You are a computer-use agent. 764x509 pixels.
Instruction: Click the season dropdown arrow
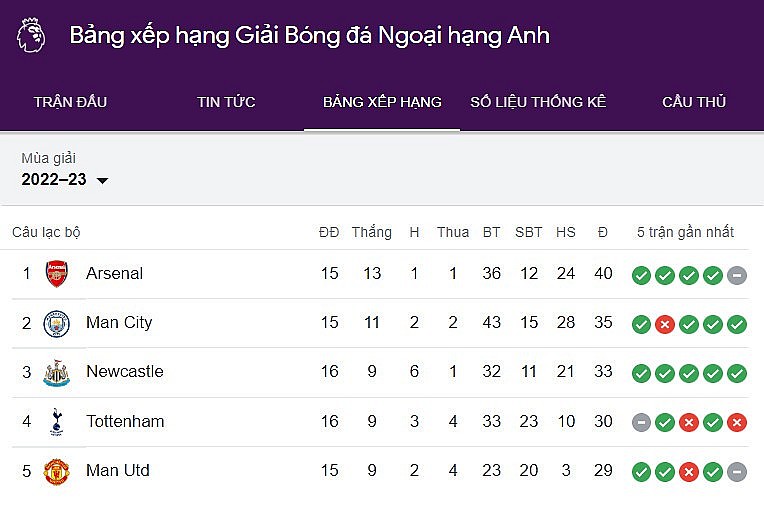pos(102,181)
